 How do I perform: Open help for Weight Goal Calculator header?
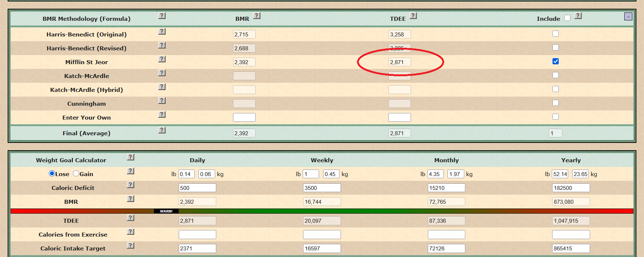(131, 157)
